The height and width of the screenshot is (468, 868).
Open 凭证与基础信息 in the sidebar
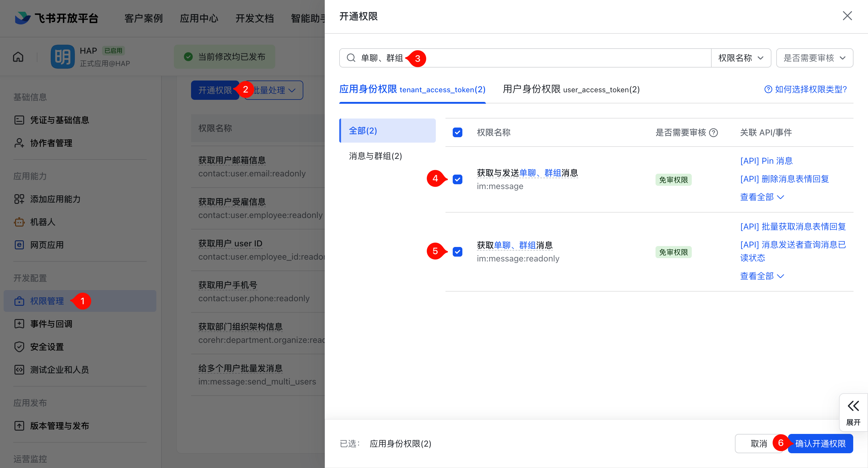pyautogui.click(x=60, y=120)
